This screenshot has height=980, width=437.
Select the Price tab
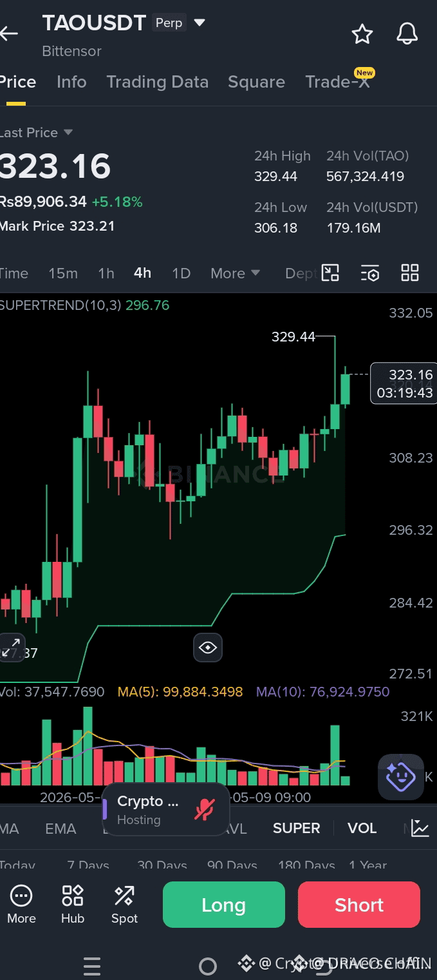(x=18, y=82)
